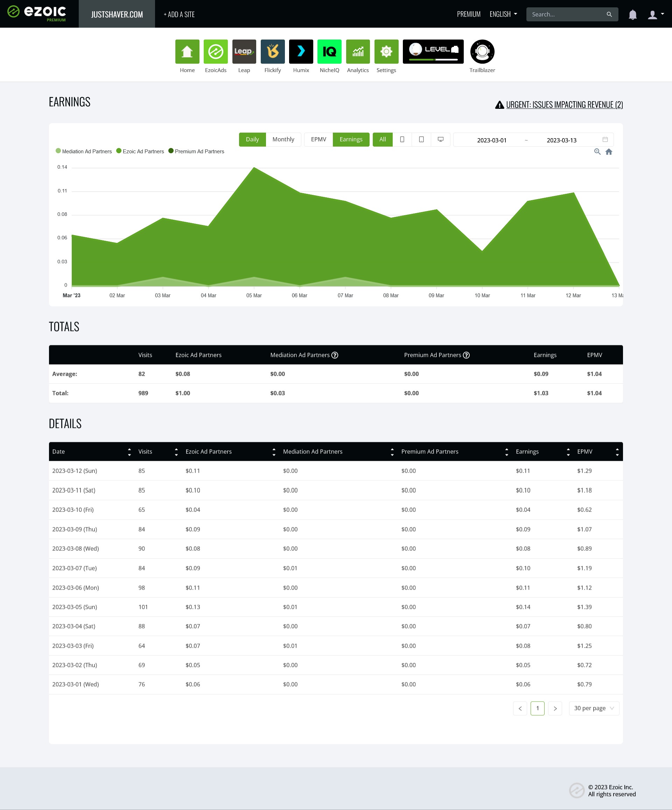Click EPMV value $0.62
The height and width of the screenshot is (810, 672).
(584, 509)
